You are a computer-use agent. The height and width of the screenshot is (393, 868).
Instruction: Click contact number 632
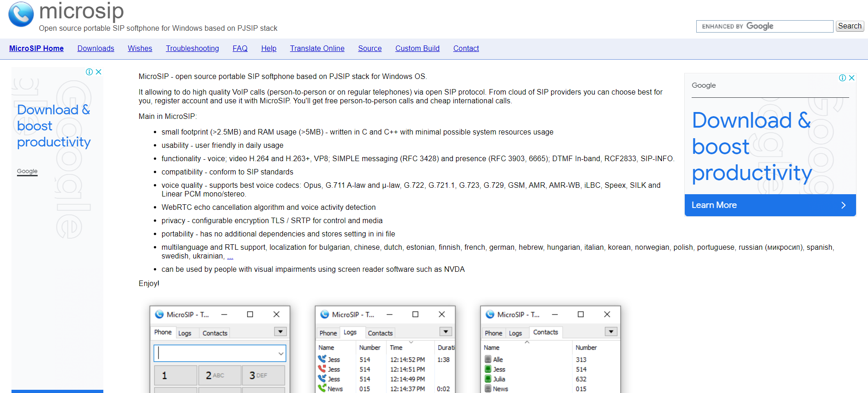(581, 379)
